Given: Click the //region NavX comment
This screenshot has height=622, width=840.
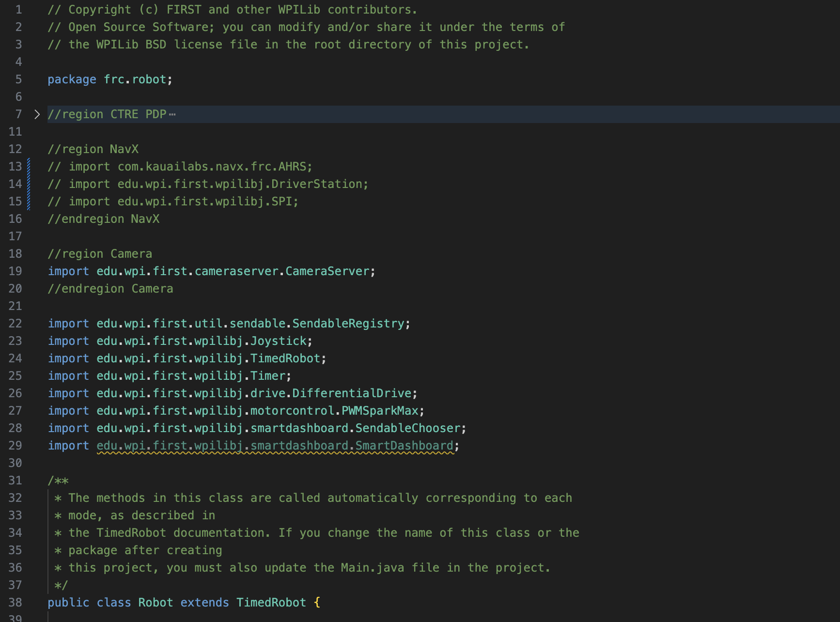Looking at the screenshot, I should (93, 149).
